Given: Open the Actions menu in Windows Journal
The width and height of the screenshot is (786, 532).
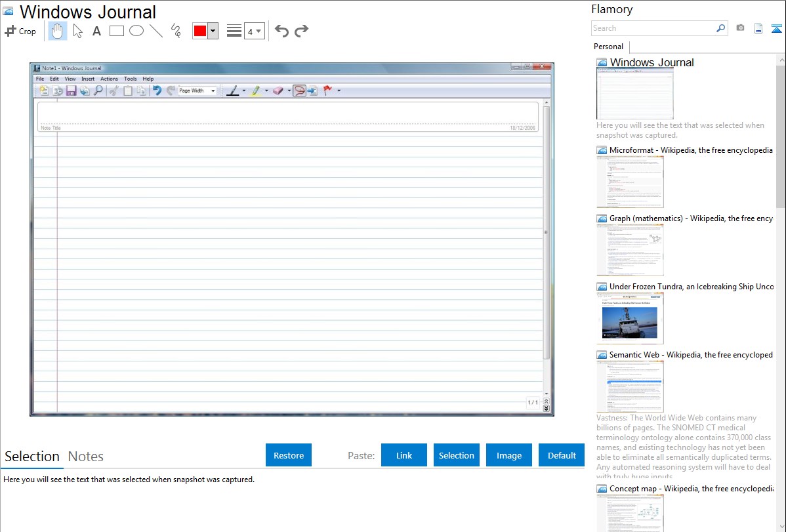Looking at the screenshot, I should tap(109, 79).
